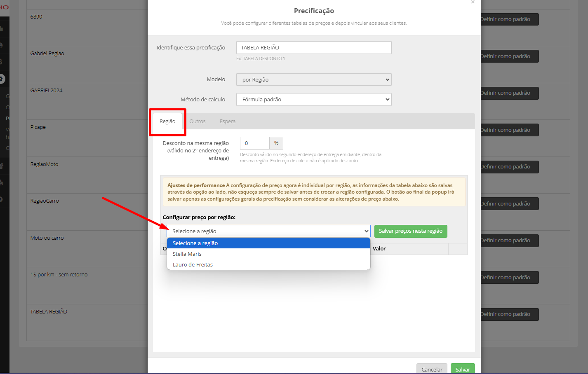This screenshot has height=374, width=588.
Task: Set the background TABELA REGIÃO row as default
Action: pos(509,314)
